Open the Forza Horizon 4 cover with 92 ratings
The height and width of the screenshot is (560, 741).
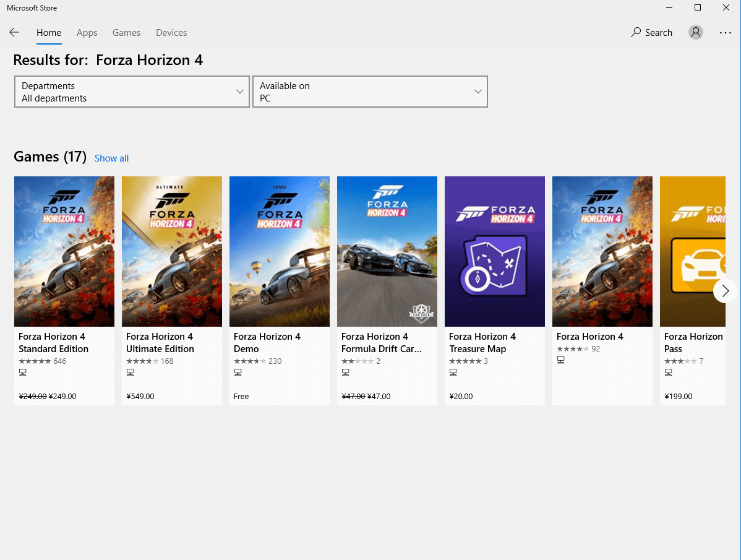(602, 251)
